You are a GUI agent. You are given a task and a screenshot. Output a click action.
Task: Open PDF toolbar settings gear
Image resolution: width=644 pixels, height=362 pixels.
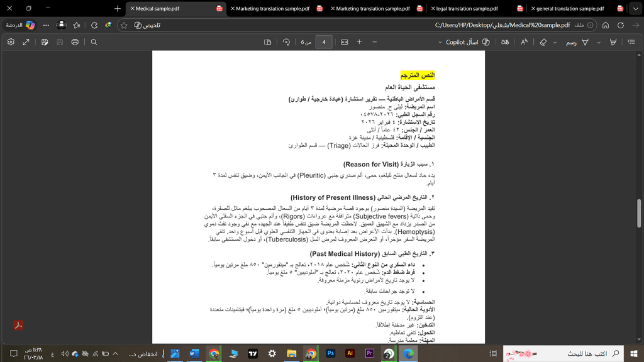[11, 42]
